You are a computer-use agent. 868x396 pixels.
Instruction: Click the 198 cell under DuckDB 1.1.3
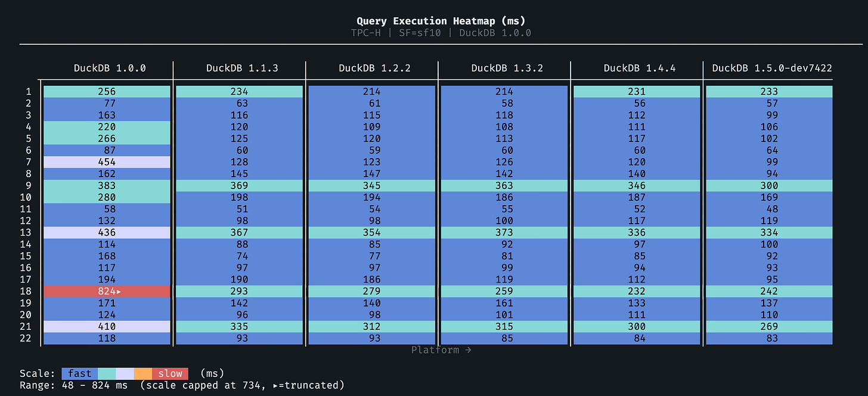240,197
